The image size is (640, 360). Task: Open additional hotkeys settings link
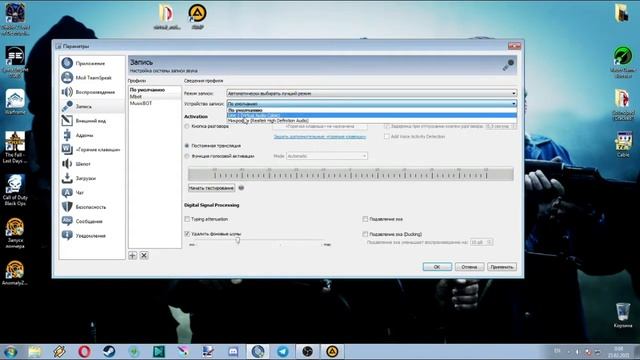[320, 137]
